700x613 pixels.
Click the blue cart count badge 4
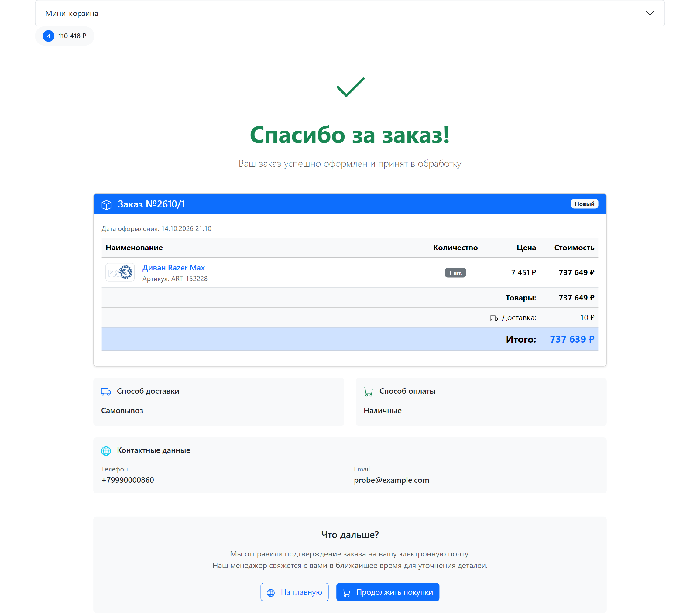coord(49,36)
